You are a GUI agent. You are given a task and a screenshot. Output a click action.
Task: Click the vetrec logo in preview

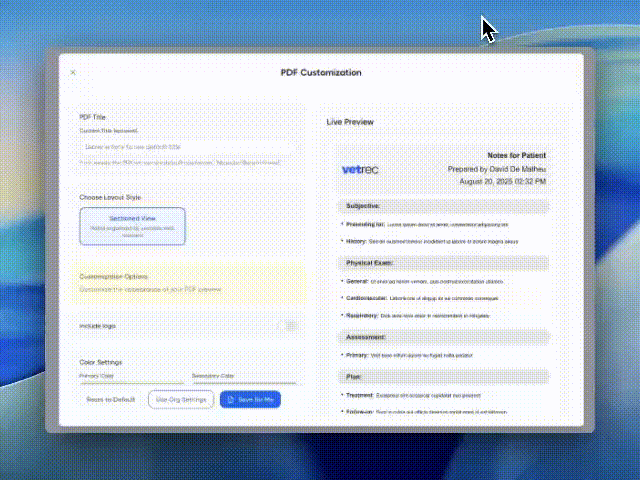360,169
